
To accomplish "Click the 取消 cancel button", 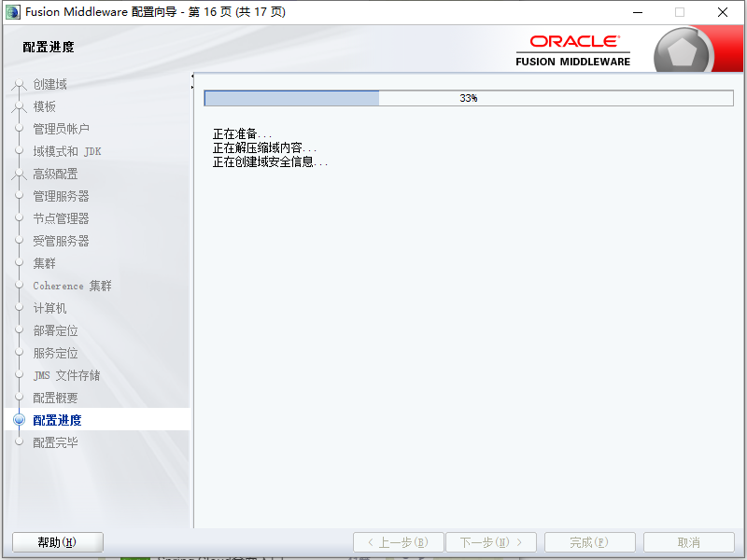I will pos(689,542).
